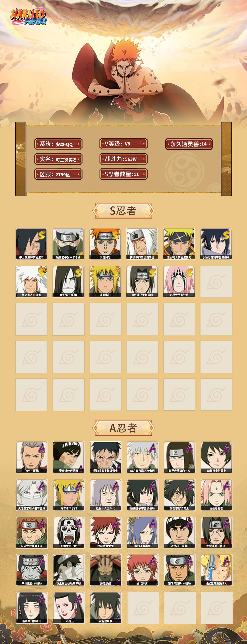
Task: Click the 永久通灵兽 14 label
Action: point(189,144)
